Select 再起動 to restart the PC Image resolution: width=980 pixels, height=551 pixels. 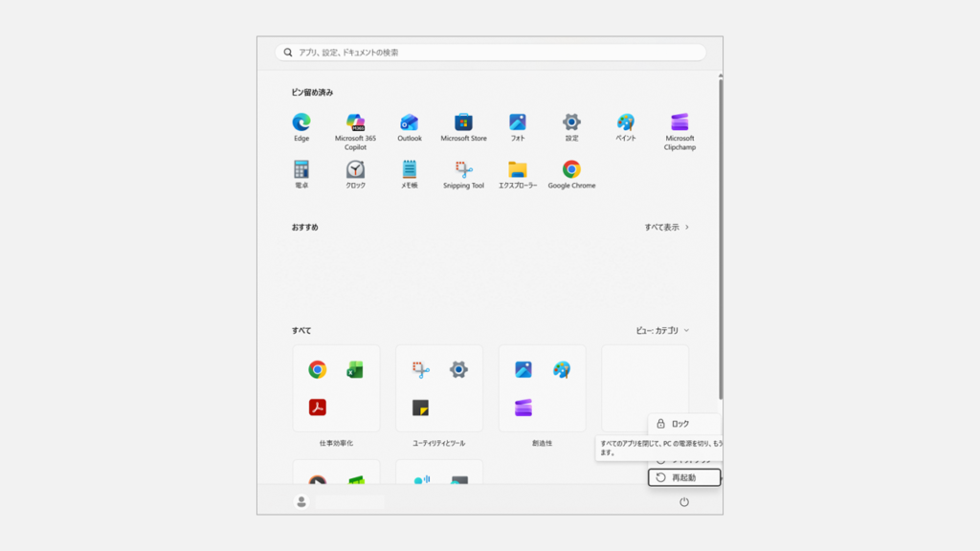pyautogui.click(x=685, y=476)
